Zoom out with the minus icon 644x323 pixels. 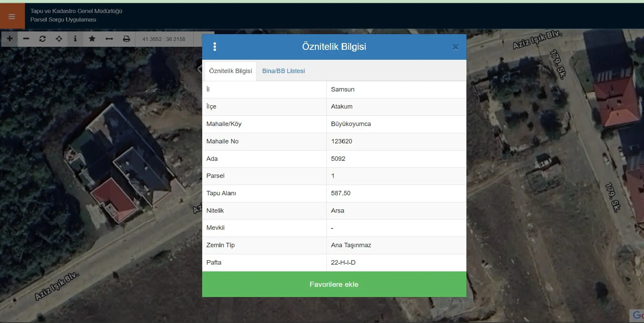(x=26, y=39)
